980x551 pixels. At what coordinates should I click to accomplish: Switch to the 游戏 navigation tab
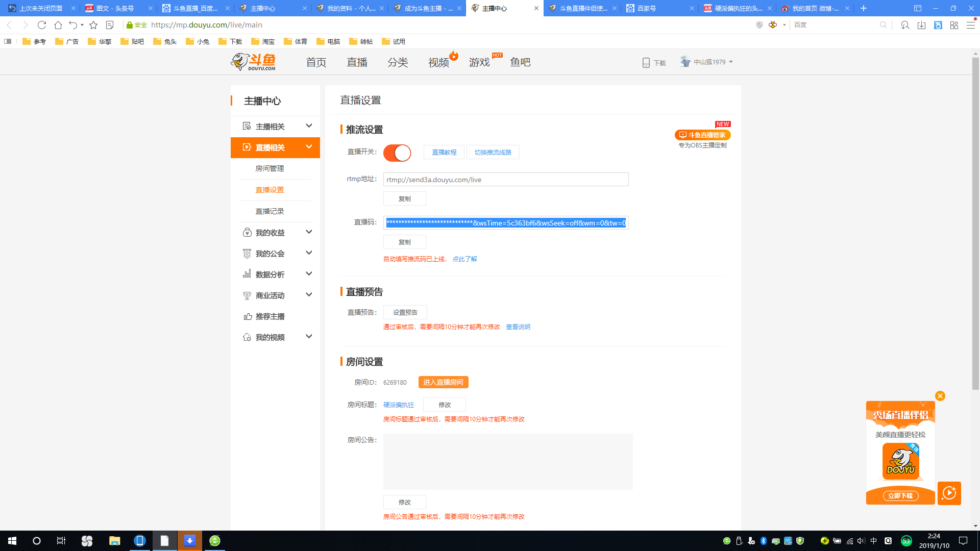pos(479,62)
